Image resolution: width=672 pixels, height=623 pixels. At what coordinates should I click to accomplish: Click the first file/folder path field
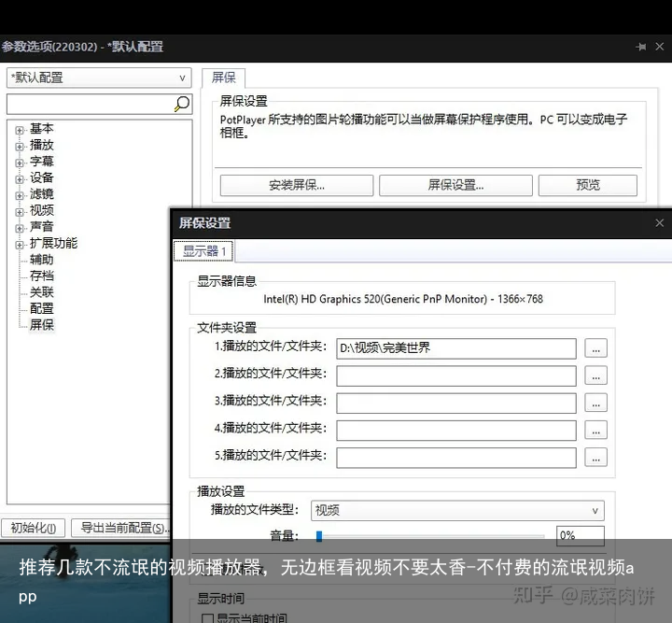pos(455,348)
